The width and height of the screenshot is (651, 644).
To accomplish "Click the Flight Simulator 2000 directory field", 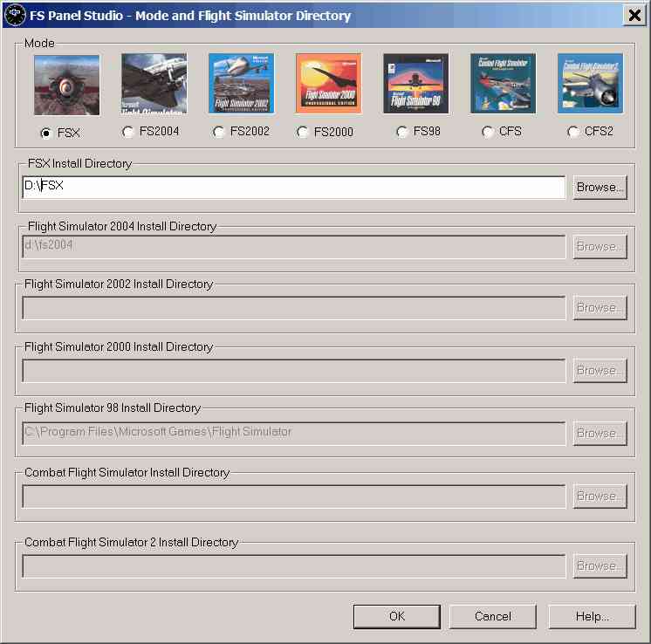I will [294, 371].
